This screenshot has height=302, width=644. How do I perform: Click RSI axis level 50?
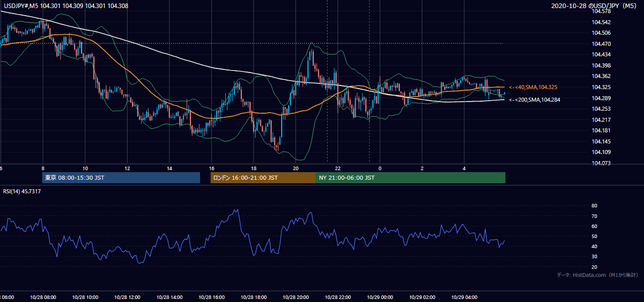594,237
